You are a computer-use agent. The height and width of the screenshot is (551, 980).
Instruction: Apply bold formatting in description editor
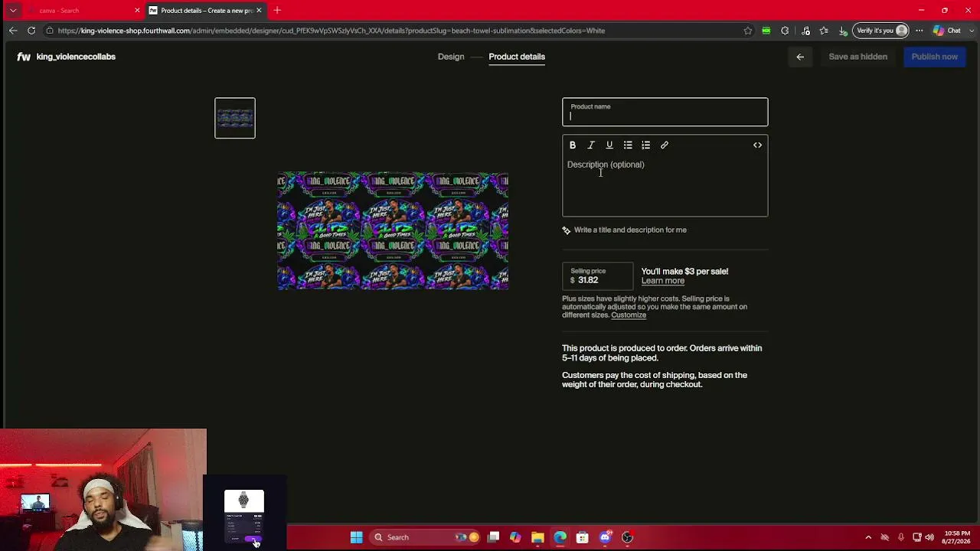coord(573,145)
